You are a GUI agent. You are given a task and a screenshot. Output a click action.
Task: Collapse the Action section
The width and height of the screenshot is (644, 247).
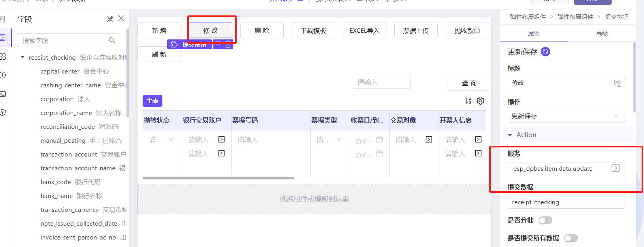pos(510,135)
